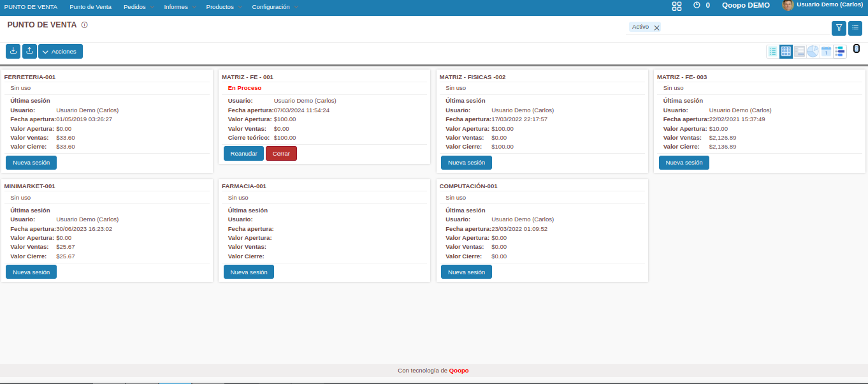Click the upload/export icon button
868x384 pixels.
pyautogui.click(x=29, y=51)
